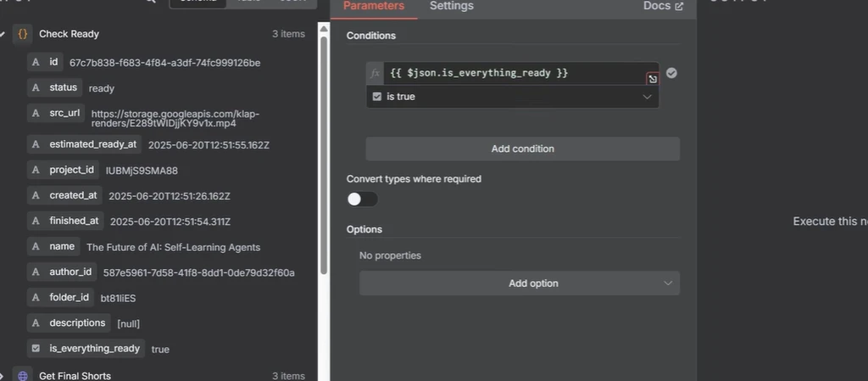Screen dimensions: 868x381
Task: Click the finished_at field pill
Action: (65, 221)
